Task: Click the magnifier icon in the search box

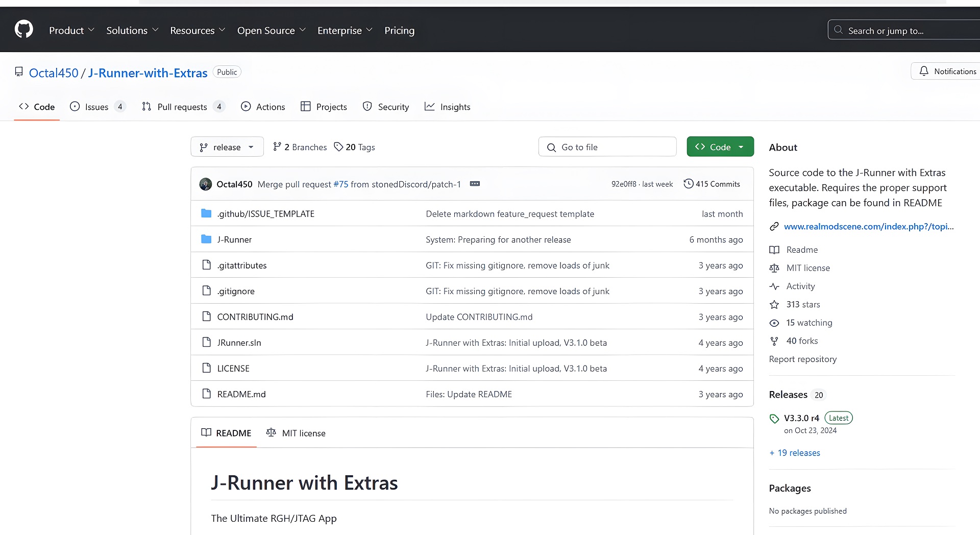Action: pos(838,30)
